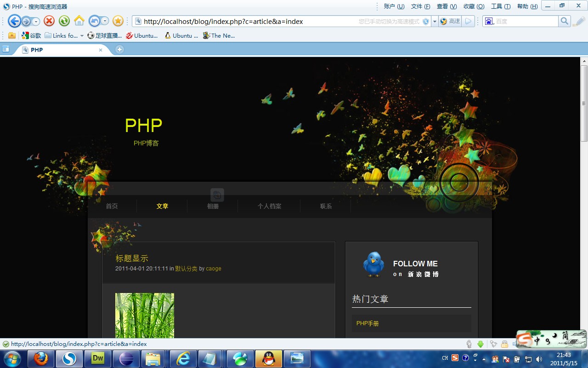Image resolution: width=588 pixels, height=368 pixels.
Task: Open a new tab with the plus button
Action: 119,50
